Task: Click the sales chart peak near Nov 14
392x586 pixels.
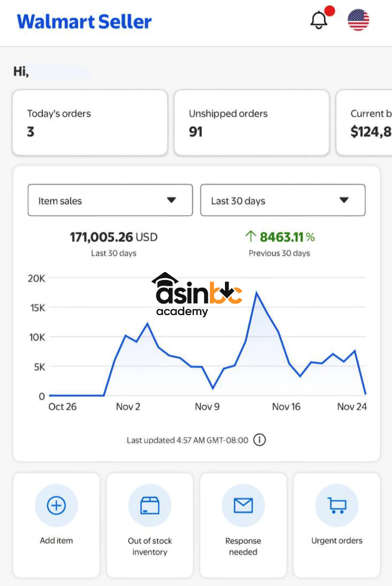Action: [257, 292]
